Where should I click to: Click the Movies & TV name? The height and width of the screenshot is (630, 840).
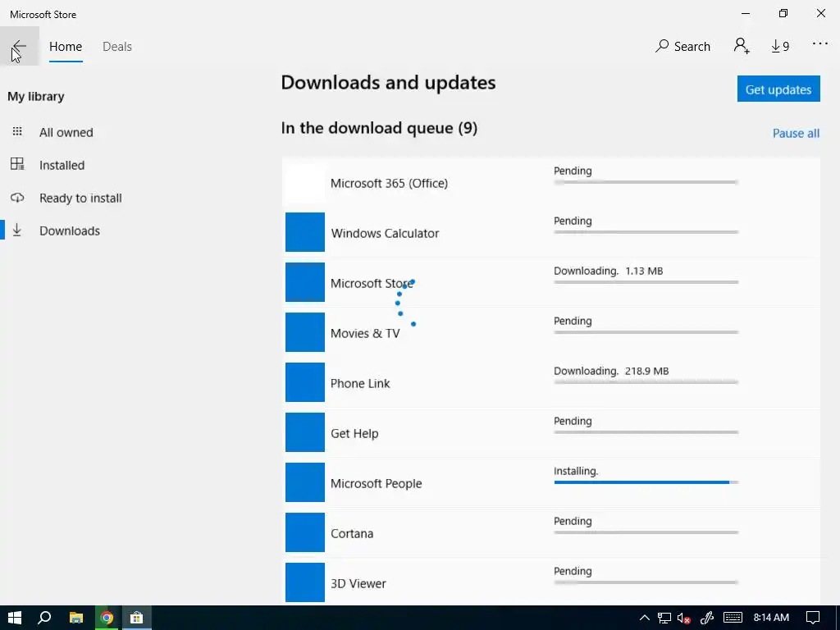pyautogui.click(x=365, y=333)
